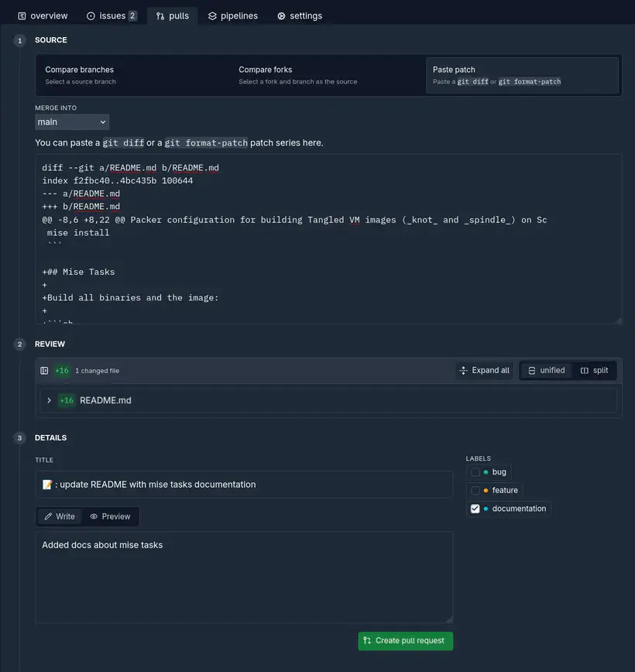Viewport: 635px width, 672px height.
Task: Check the feature label checkbox
Action: coord(475,490)
